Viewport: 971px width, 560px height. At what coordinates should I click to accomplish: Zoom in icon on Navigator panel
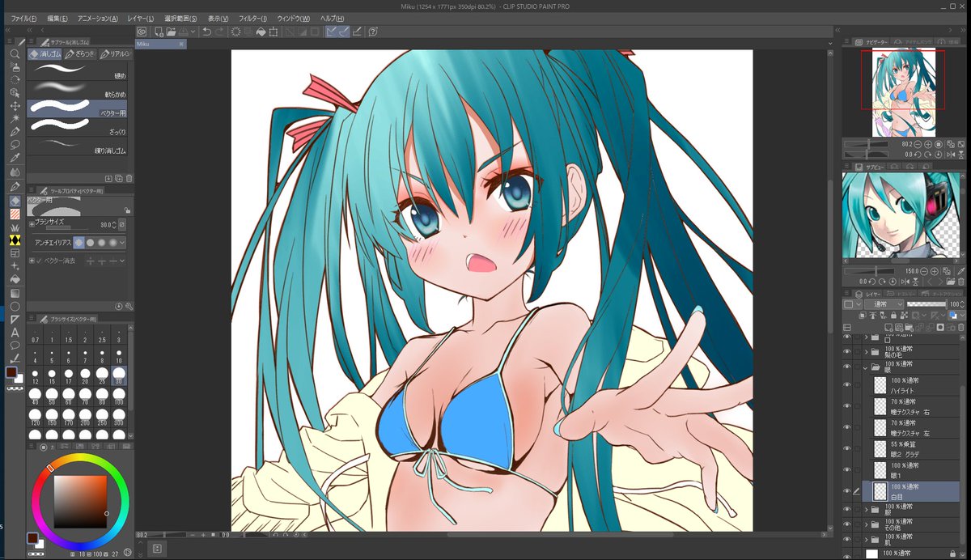point(927,144)
